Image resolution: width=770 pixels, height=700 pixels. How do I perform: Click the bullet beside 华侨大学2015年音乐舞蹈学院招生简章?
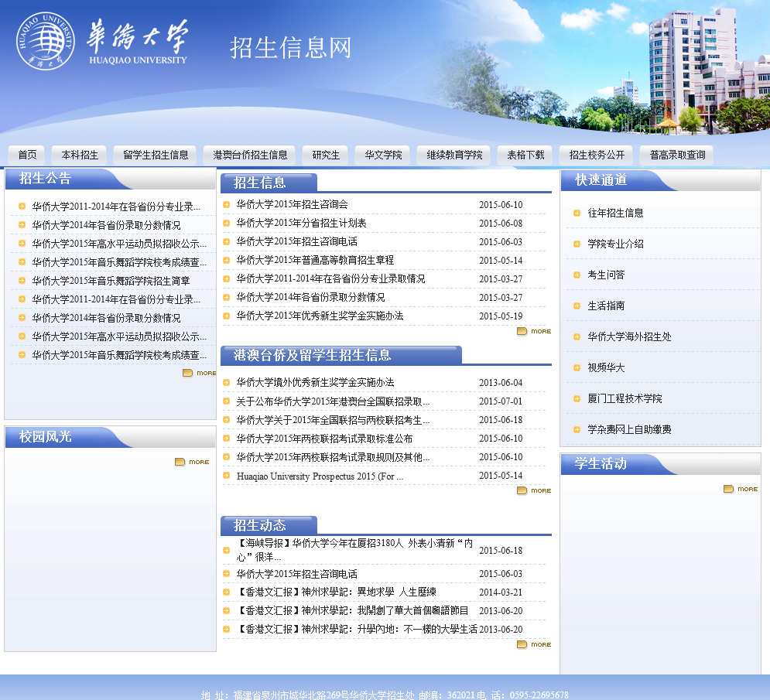(22, 280)
